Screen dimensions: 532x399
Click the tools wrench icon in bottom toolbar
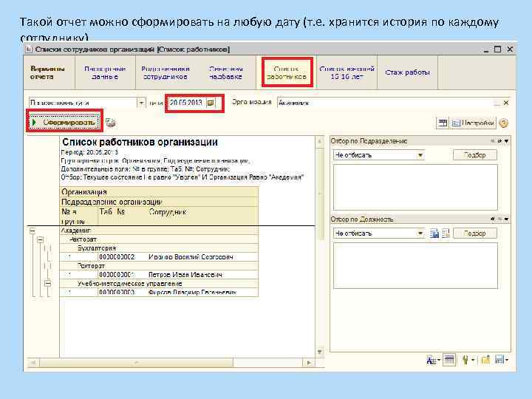pyautogui.click(x=465, y=360)
